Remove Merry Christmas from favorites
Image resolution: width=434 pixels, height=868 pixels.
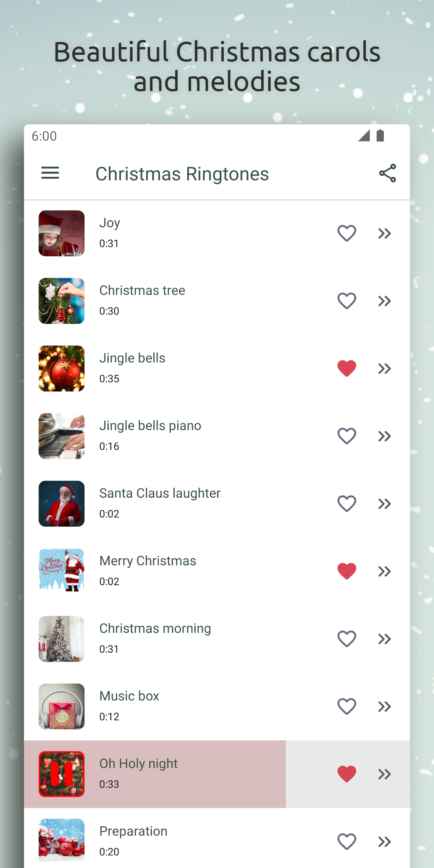coord(347,571)
